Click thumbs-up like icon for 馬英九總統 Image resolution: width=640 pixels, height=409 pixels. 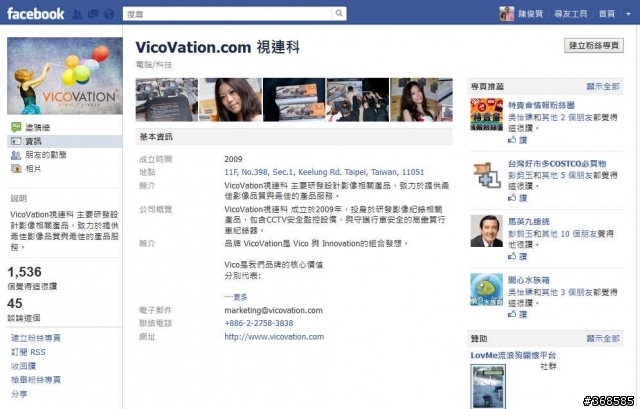512,256
